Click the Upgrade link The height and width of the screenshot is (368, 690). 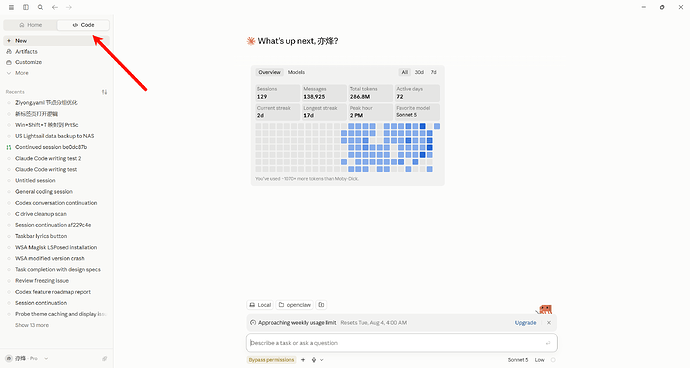tap(525, 323)
